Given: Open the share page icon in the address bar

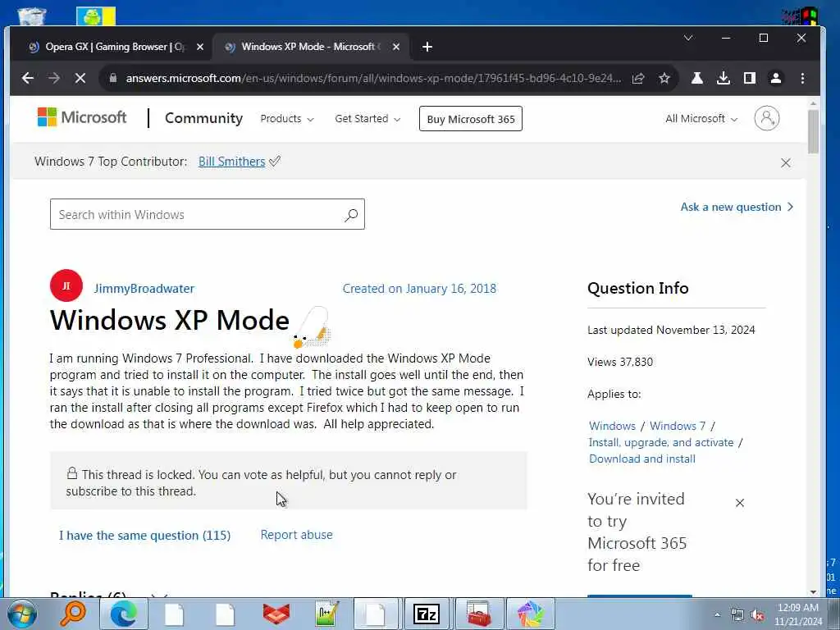Looking at the screenshot, I should coord(638,78).
